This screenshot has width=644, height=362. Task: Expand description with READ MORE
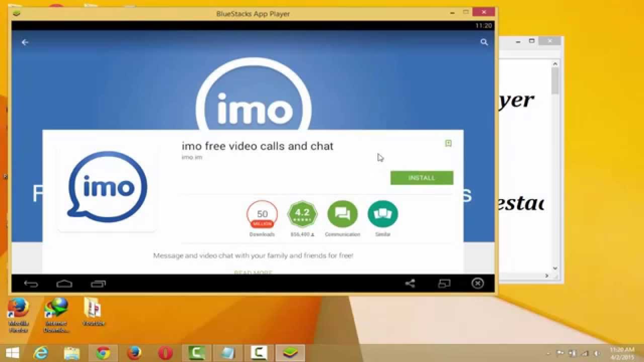click(x=253, y=272)
